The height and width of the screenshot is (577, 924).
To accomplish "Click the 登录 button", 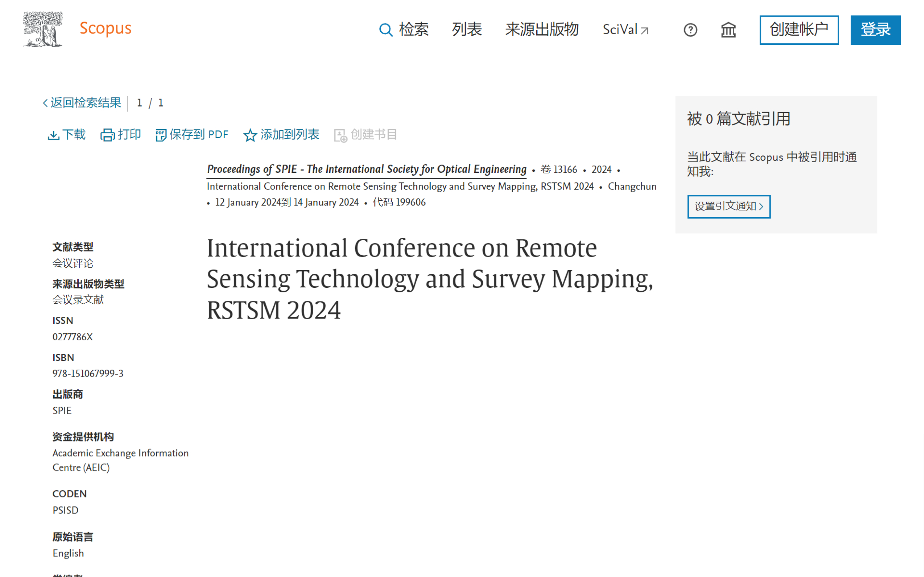I will click(875, 30).
